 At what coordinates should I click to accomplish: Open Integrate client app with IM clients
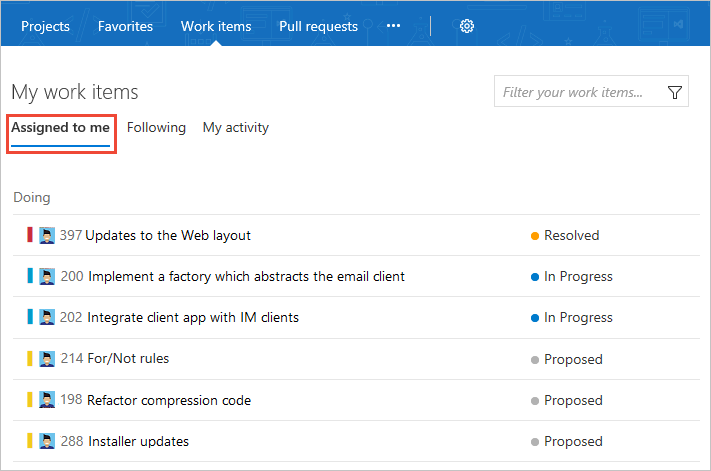coord(193,317)
